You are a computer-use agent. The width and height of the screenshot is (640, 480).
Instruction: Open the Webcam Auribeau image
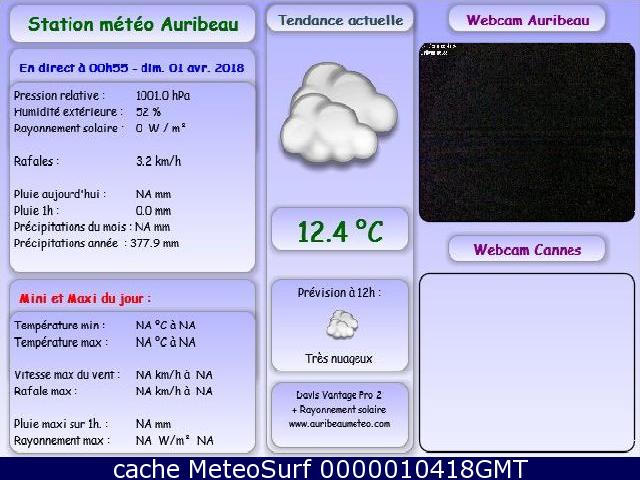(x=527, y=131)
